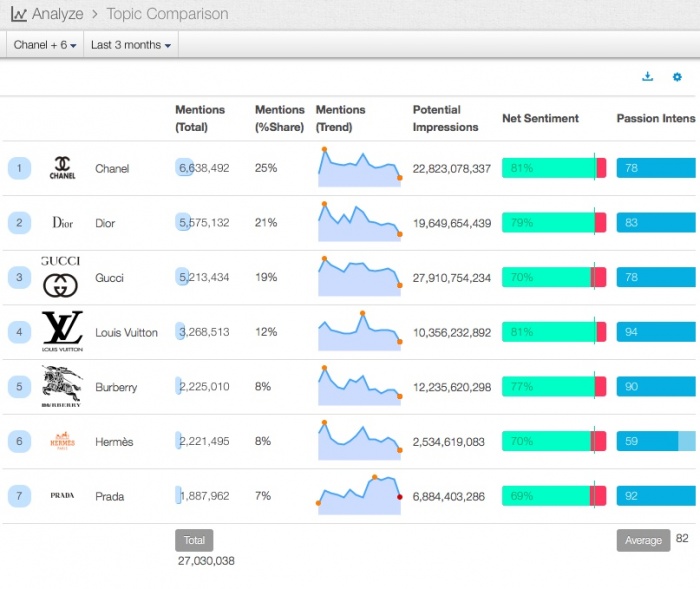Open the settings gear icon
This screenshot has width=700, height=589.
[x=677, y=77]
